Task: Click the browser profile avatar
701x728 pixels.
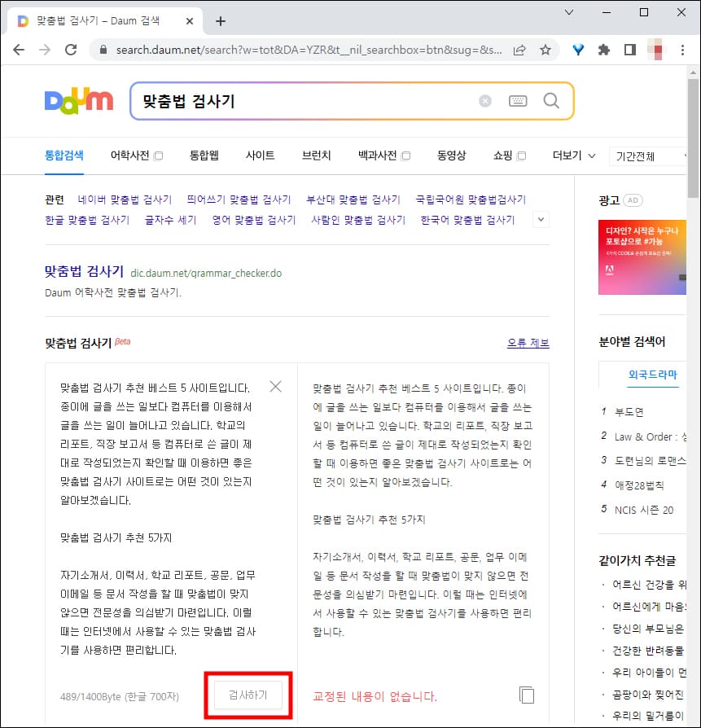Action: coord(655,50)
